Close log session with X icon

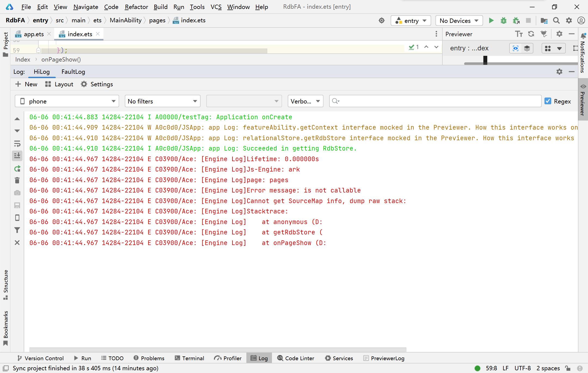tap(17, 243)
